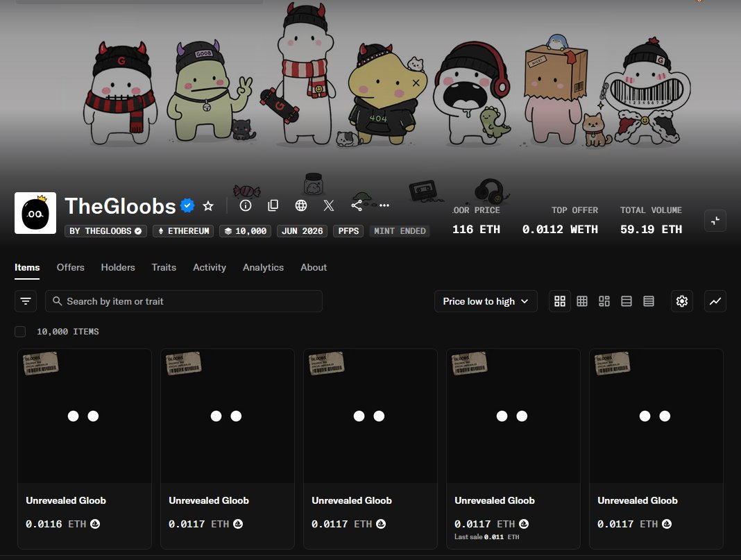Switch to large grid view

pyautogui.click(x=560, y=301)
